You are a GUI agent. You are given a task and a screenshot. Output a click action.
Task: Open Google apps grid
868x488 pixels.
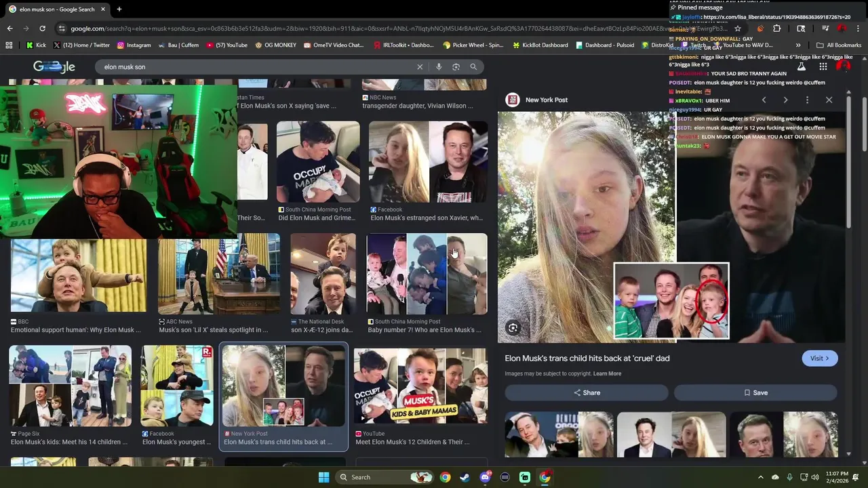point(823,66)
